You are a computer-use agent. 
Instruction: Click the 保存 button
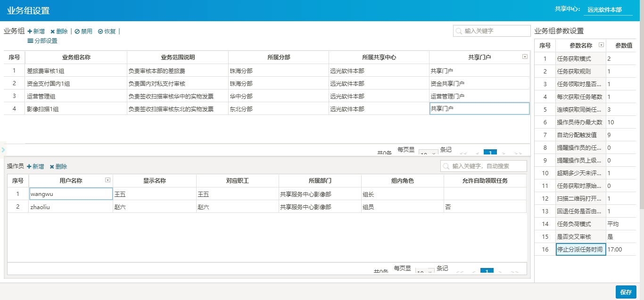point(626,292)
